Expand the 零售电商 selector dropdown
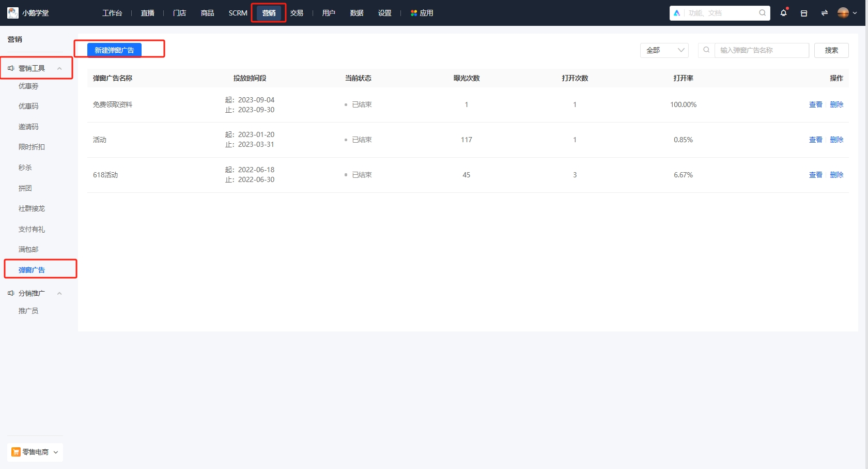This screenshot has height=469, width=868. pyautogui.click(x=56, y=452)
